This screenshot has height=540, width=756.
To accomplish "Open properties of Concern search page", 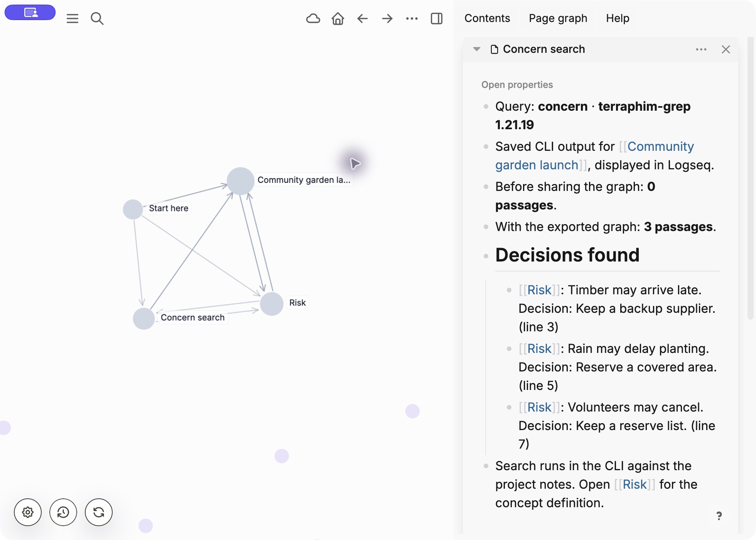I will click(x=517, y=84).
